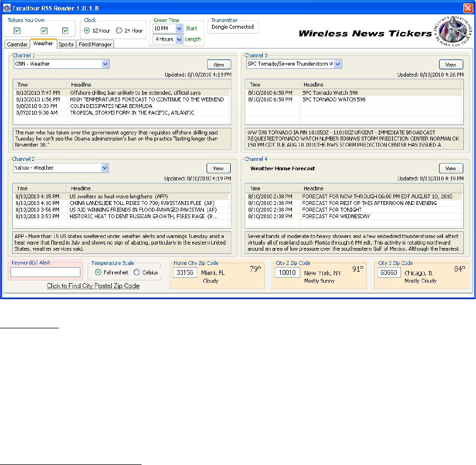Viewport: 476px width, 465px height.
Task: Switch to the Calendar tab
Action: coord(17,44)
